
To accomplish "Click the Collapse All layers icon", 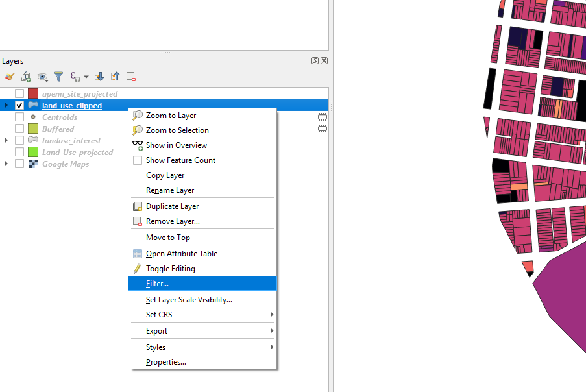I will coord(116,77).
